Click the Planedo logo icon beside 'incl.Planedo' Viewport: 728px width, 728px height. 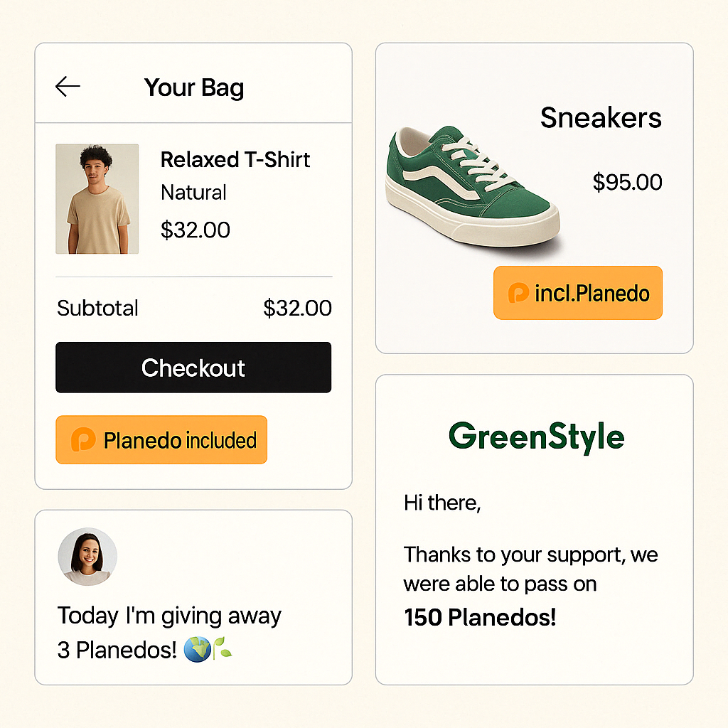pos(518,293)
